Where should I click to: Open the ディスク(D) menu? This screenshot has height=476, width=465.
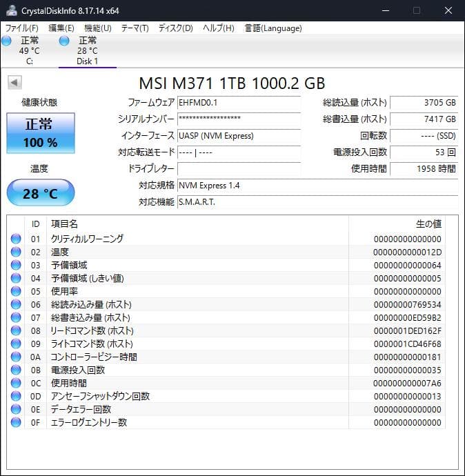[175, 28]
